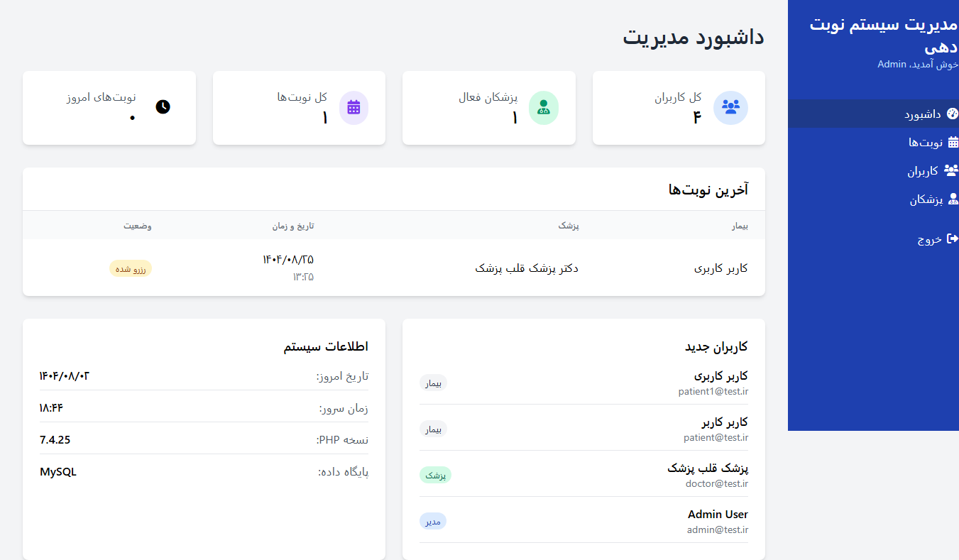This screenshot has width=959, height=560.
Task: Click the green پزشک role badge
Action: pyautogui.click(x=435, y=475)
